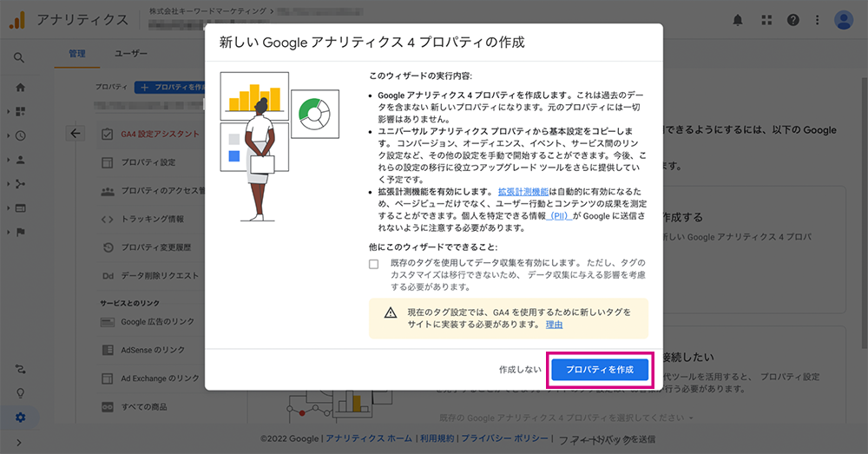Open the existing GA4 property selection dropdown

[566, 418]
